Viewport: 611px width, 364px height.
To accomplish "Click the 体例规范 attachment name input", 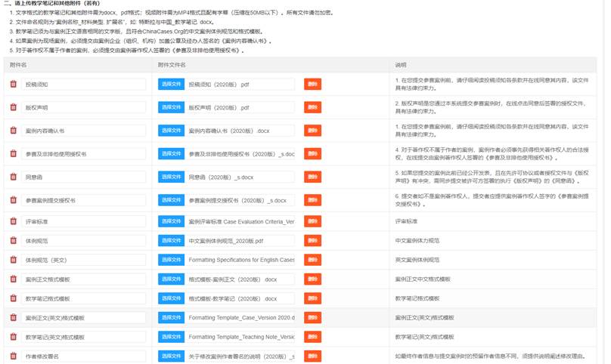I will point(83,241).
